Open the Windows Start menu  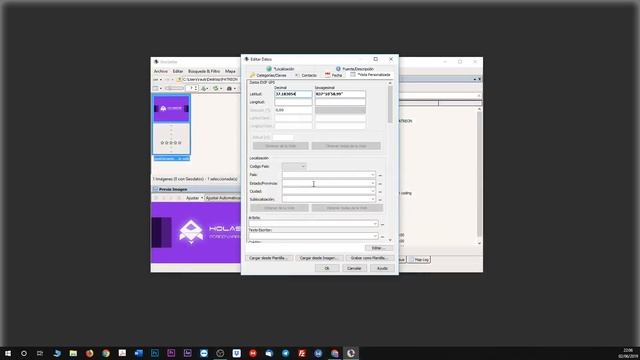(x=8, y=353)
